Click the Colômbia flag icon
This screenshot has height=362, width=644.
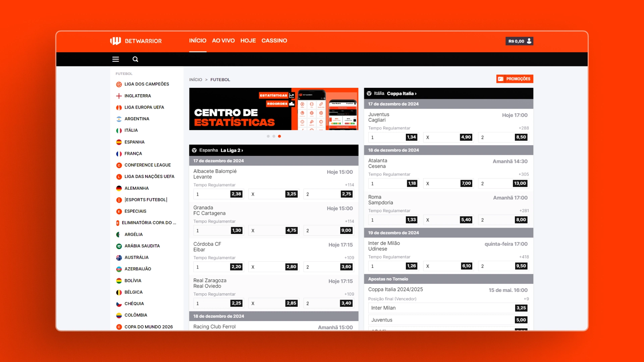[119, 315]
